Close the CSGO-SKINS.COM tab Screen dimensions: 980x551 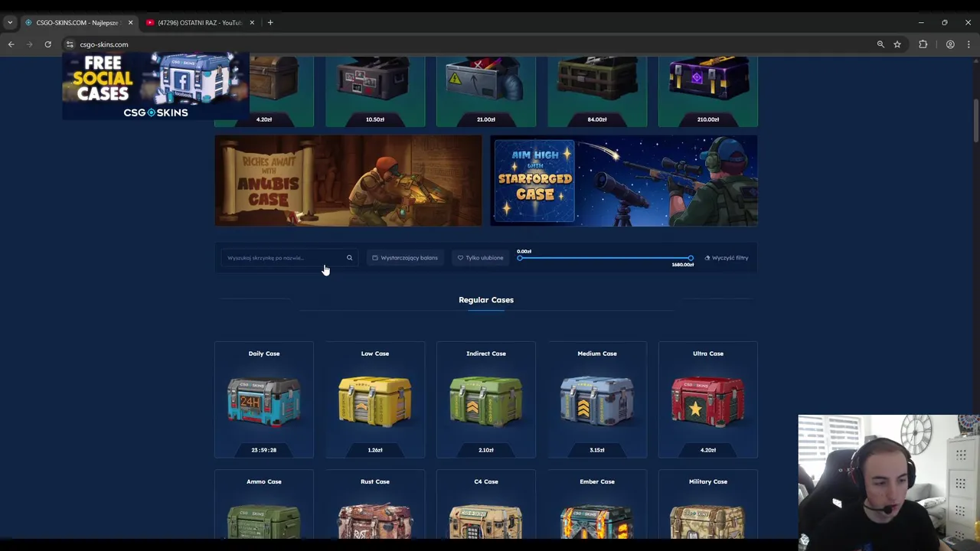tap(130, 23)
